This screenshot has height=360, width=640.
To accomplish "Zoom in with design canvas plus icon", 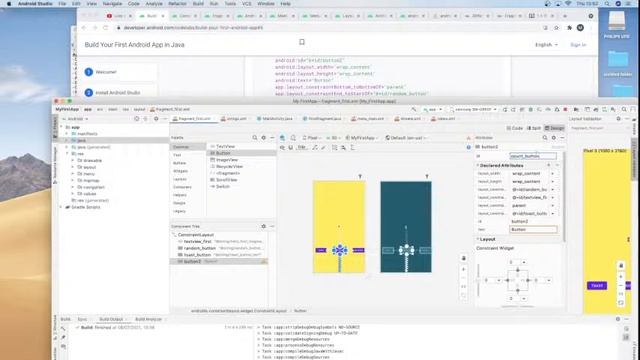I will coord(464,269).
